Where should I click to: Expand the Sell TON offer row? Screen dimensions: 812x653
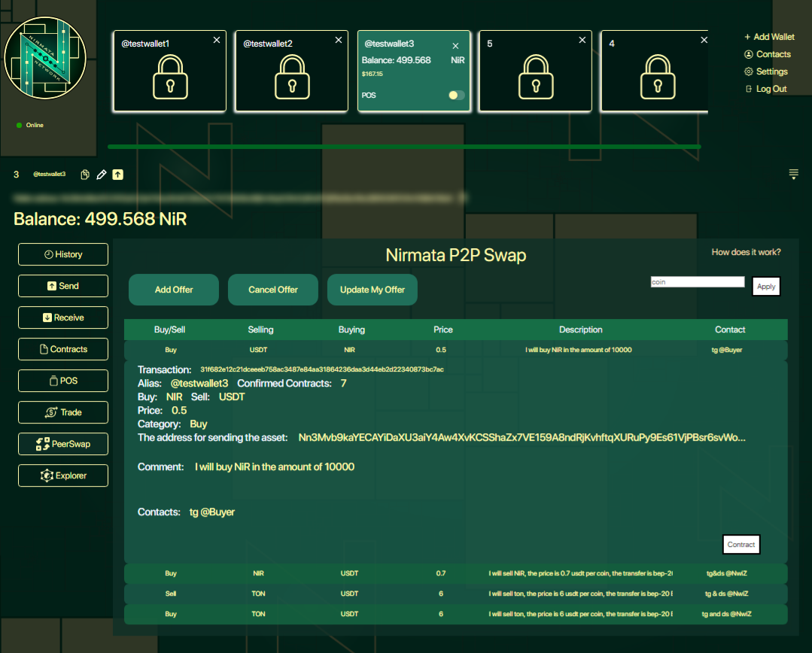[x=455, y=594]
